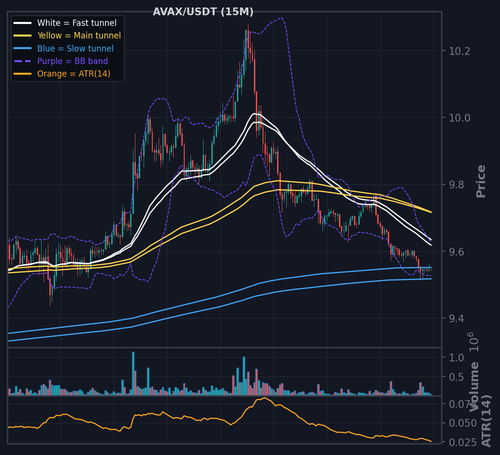Click the orange line swatch in legend
The width and height of the screenshot is (500, 455).
pyautogui.click(x=22, y=74)
